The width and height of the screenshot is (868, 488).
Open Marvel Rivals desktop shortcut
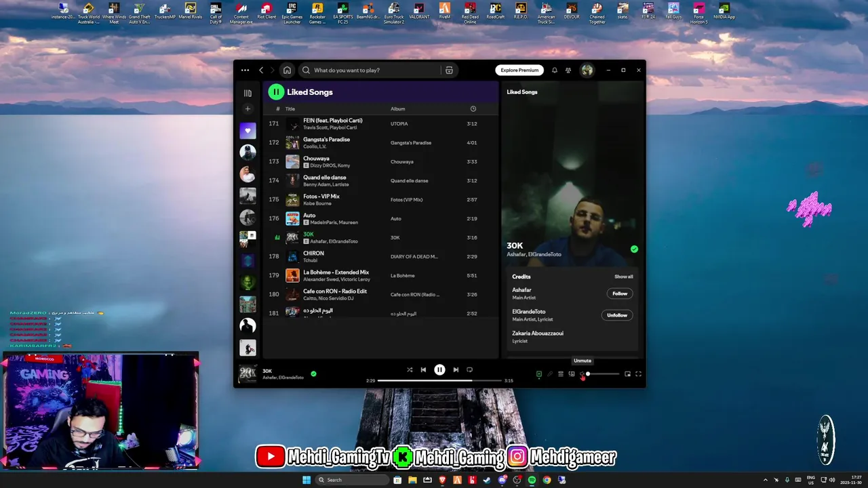[x=191, y=12]
